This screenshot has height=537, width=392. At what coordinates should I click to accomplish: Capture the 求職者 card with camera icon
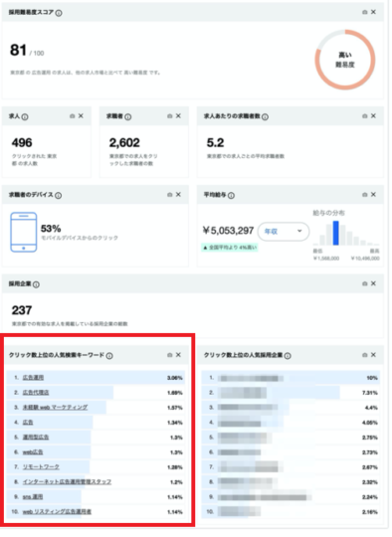point(169,116)
